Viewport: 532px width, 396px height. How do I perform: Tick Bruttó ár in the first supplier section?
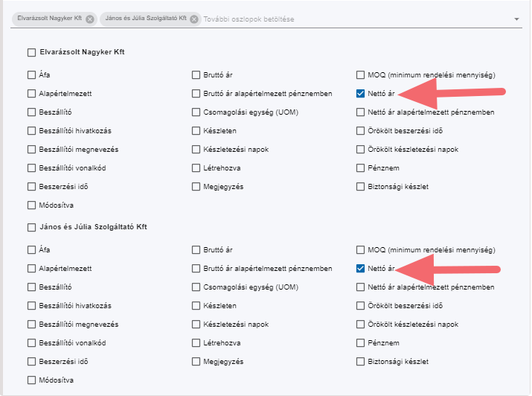tap(196, 75)
